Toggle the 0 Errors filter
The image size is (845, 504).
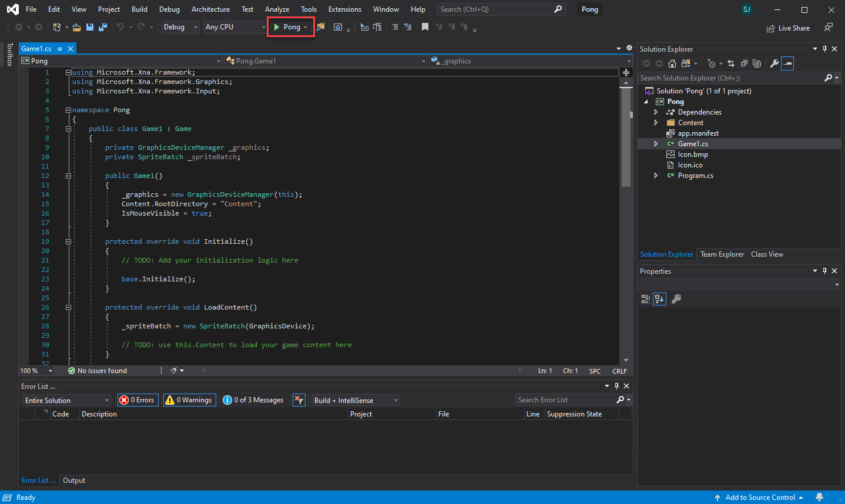(x=138, y=400)
